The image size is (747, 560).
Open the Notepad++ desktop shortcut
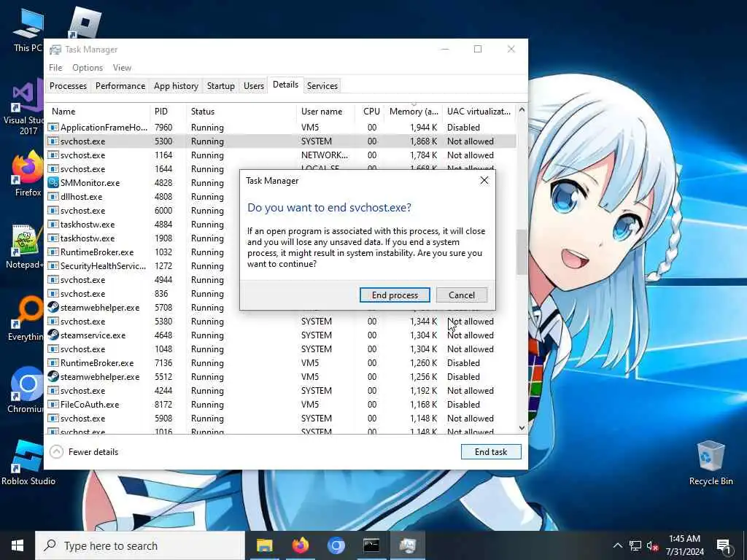(26, 246)
